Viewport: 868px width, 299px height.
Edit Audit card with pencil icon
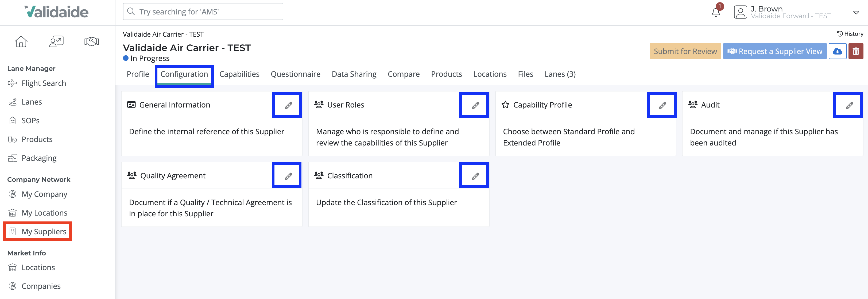tap(850, 106)
